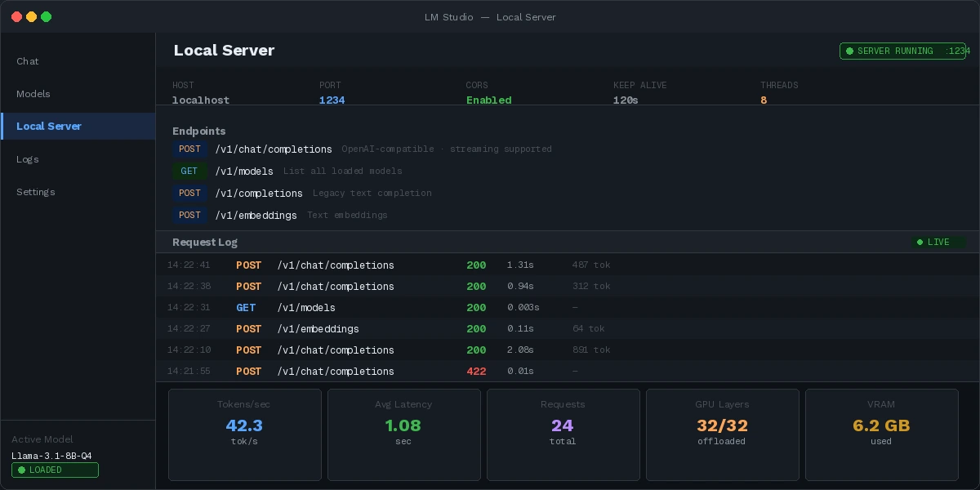
Task: Click the POST badge for /v1/chat/completions
Action: pyautogui.click(x=189, y=149)
